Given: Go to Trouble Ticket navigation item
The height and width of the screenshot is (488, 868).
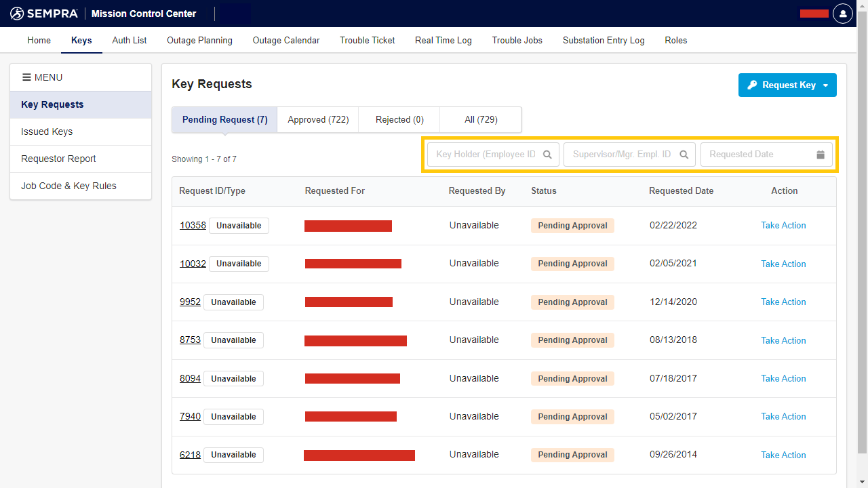Looking at the screenshot, I should (x=367, y=40).
